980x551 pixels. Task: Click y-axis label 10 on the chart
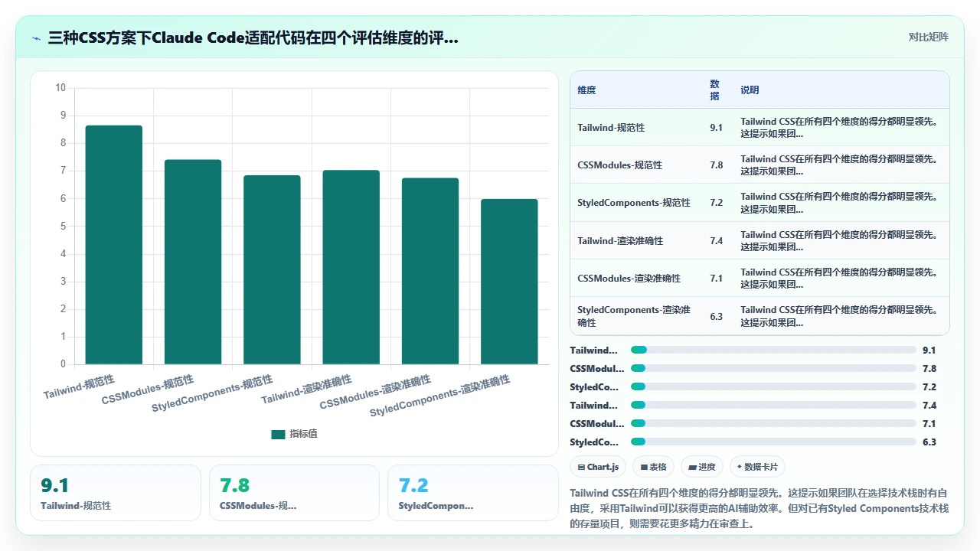tap(60, 88)
